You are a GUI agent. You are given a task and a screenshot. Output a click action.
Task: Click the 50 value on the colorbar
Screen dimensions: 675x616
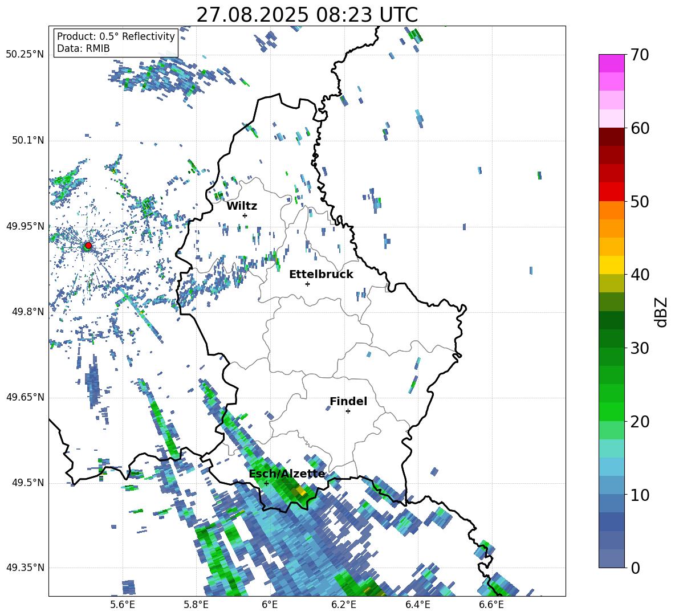click(x=640, y=201)
